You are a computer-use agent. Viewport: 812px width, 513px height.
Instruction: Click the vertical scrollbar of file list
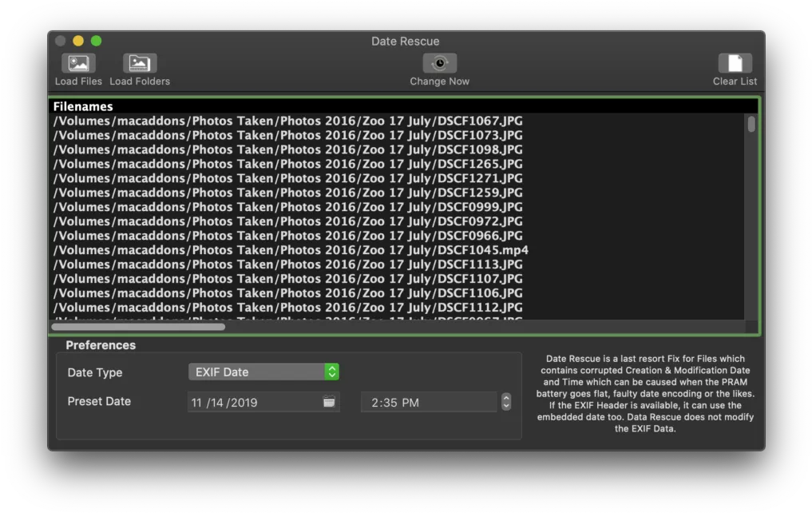pos(751,217)
